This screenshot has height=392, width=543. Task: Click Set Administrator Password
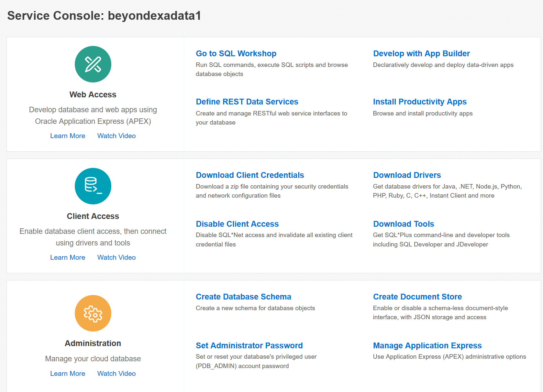tap(249, 345)
